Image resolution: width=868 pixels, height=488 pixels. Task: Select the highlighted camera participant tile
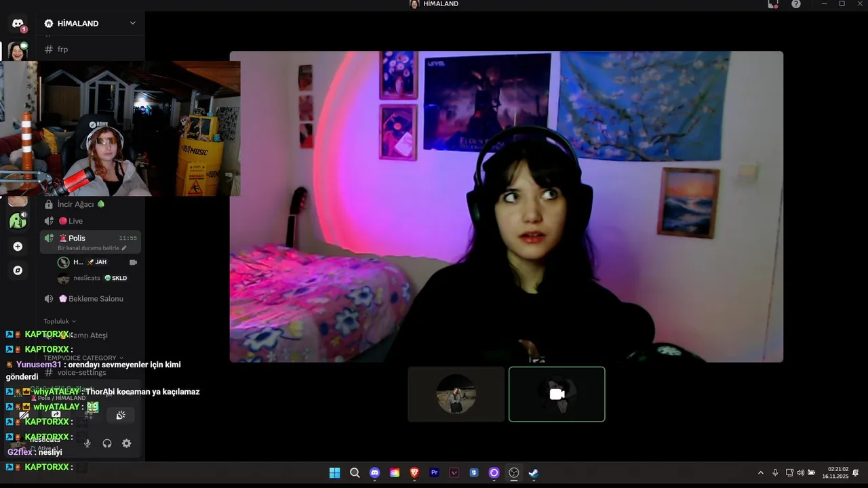pyautogui.click(x=557, y=394)
